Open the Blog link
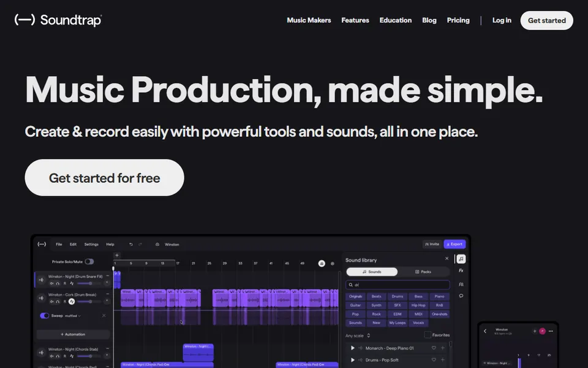 [429, 20]
